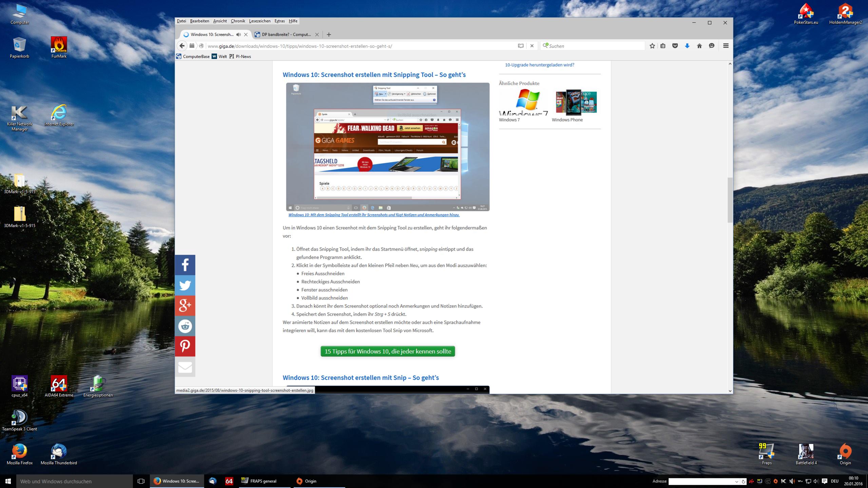This screenshot has height=488, width=868.
Task: Select the TeamSpeak 3 Client desktop icon
Action: point(20,420)
